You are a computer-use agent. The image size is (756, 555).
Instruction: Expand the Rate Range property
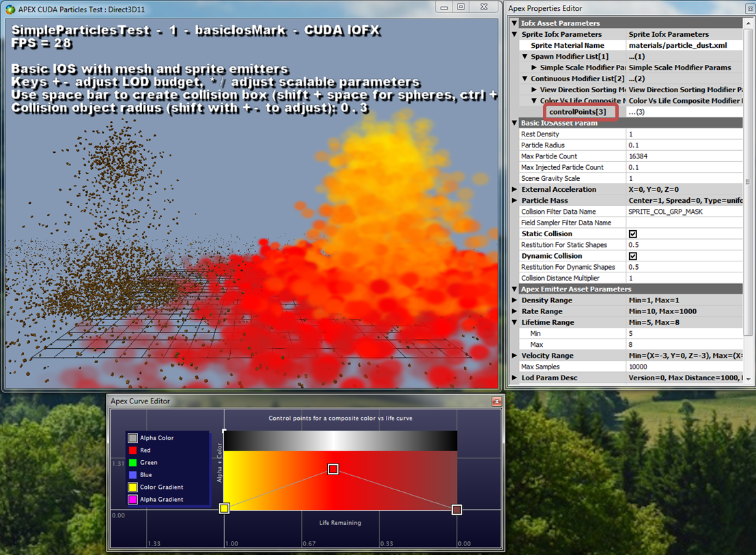pyautogui.click(x=514, y=311)
